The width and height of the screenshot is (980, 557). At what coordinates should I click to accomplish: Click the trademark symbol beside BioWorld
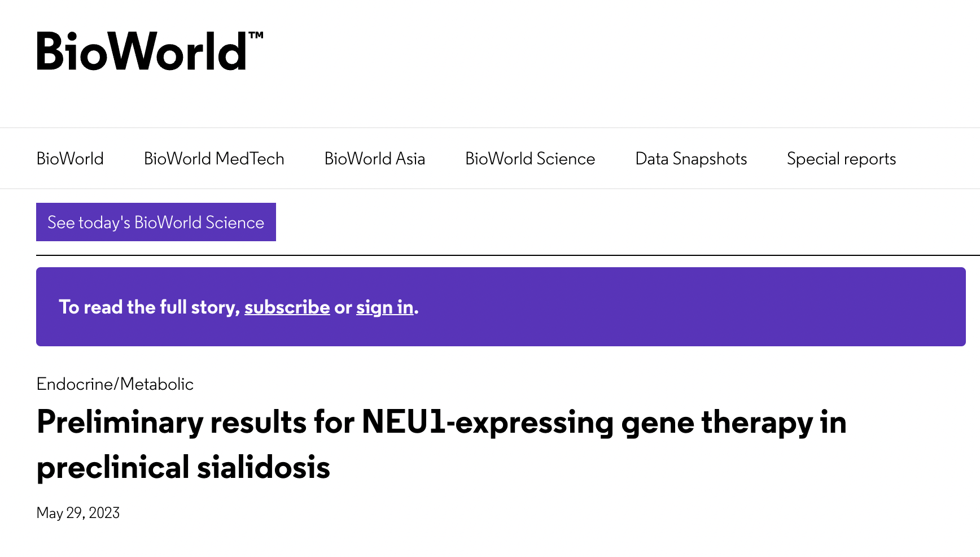coord(255,35)
